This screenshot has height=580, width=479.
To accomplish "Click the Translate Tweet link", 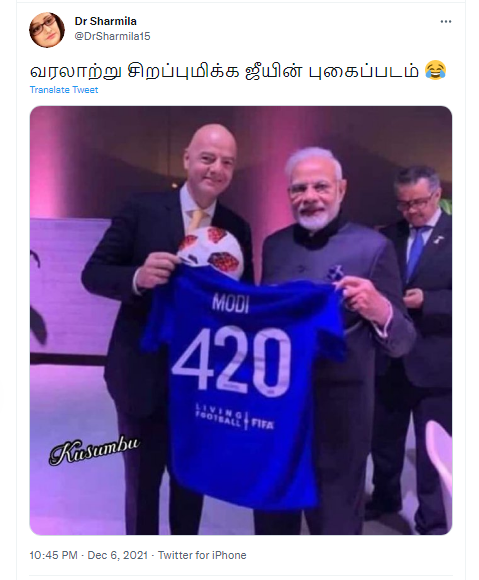I will 64,90.
